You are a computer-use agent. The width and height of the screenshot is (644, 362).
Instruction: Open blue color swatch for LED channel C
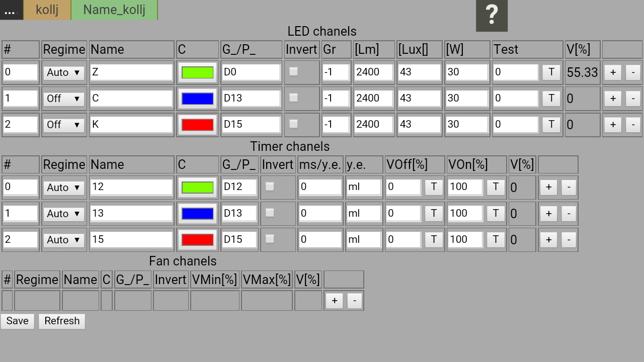pyautogui.click(x=197, y=99)
